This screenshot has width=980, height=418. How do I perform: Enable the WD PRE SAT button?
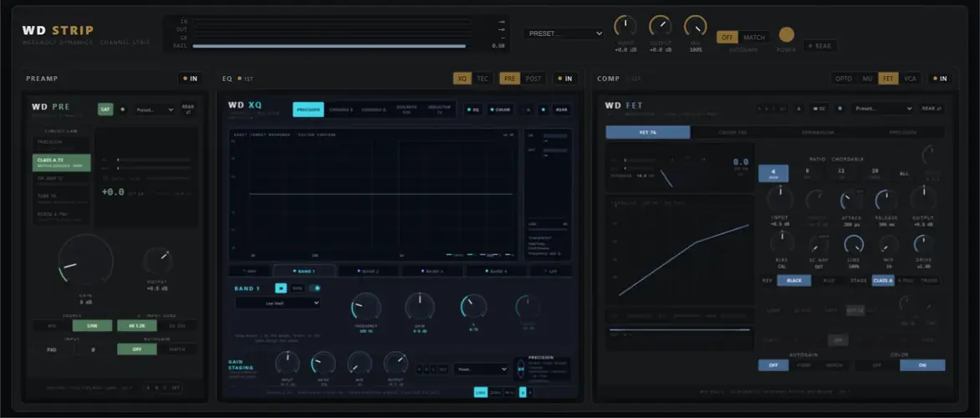105,110
